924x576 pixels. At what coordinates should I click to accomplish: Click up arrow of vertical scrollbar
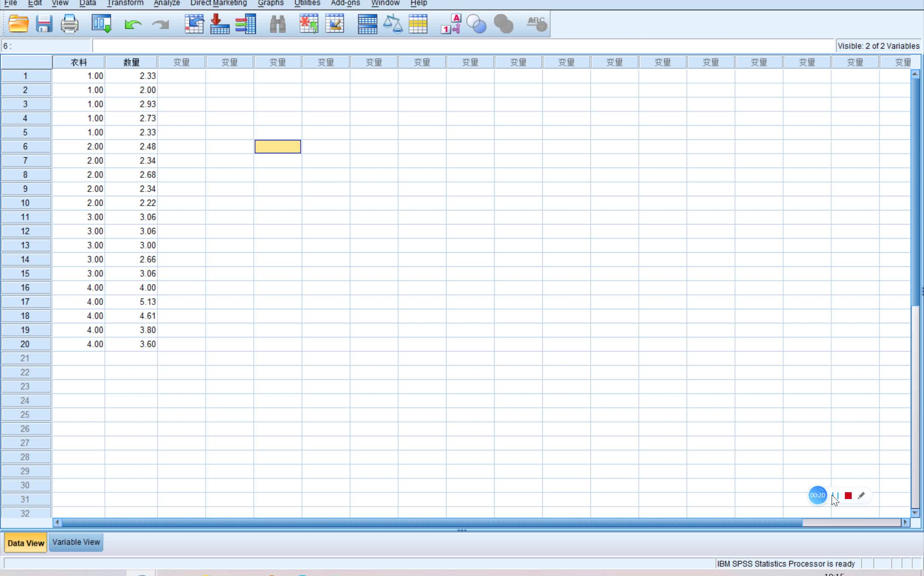point(915,74)
